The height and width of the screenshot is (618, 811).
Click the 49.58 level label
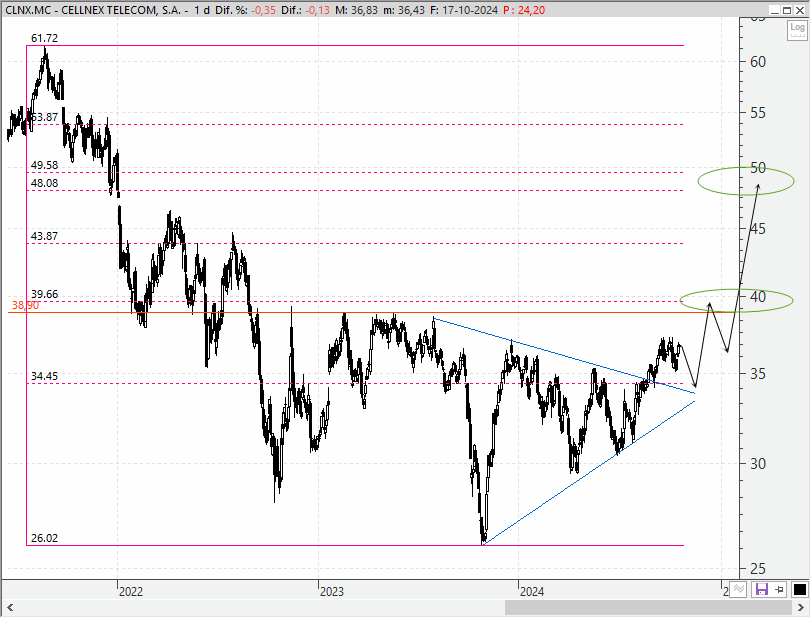coord(44,165)
